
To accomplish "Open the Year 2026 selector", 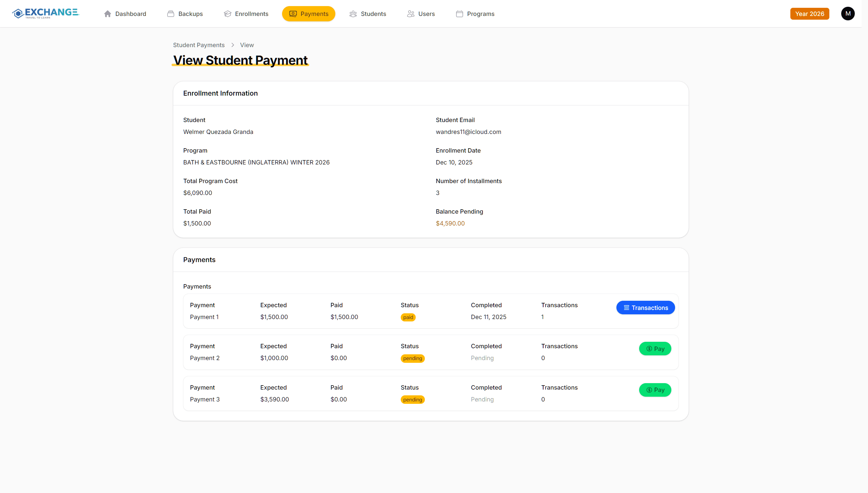I will tap(809, 14).
